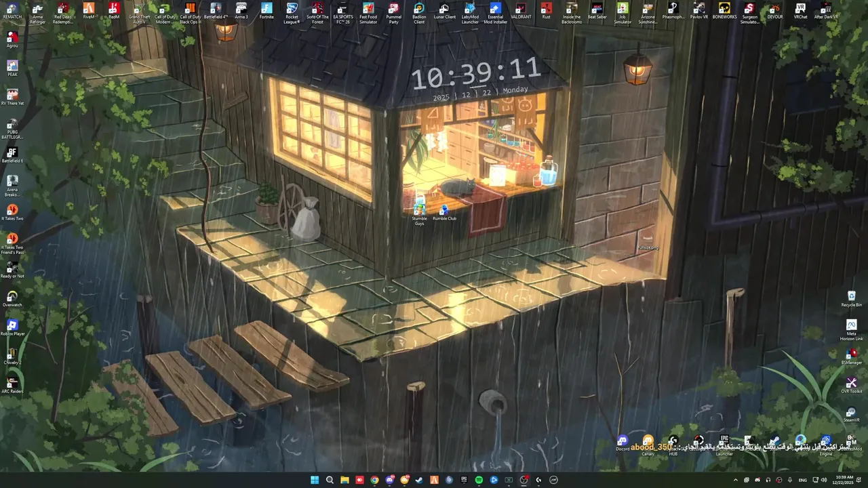Click the PUBG BATTLEGROUNDS shortcut

[12, 128]
